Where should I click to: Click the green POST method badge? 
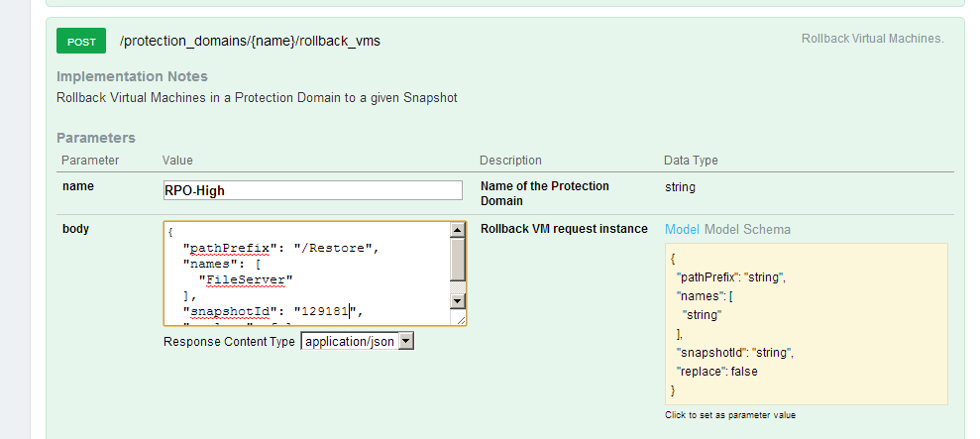(81, 42)
